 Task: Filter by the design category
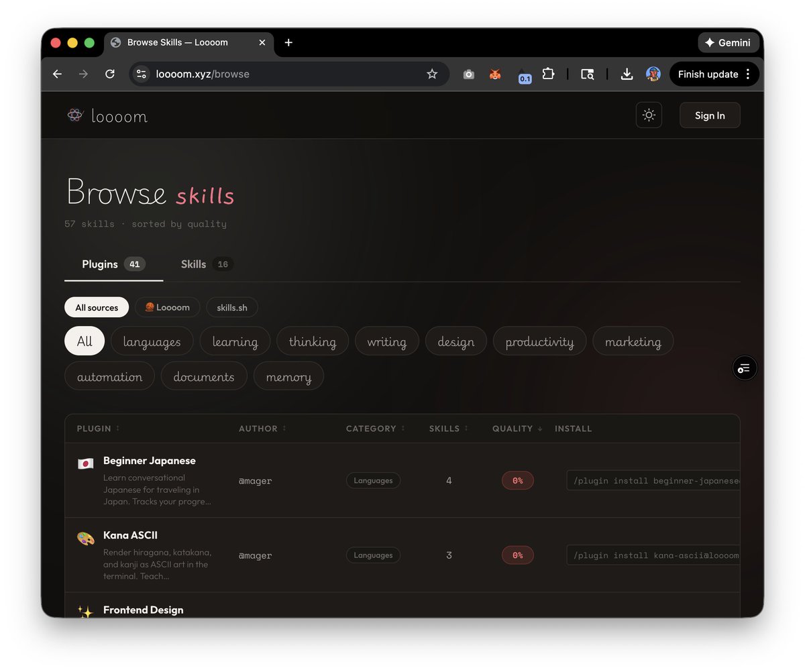point(456,341)
